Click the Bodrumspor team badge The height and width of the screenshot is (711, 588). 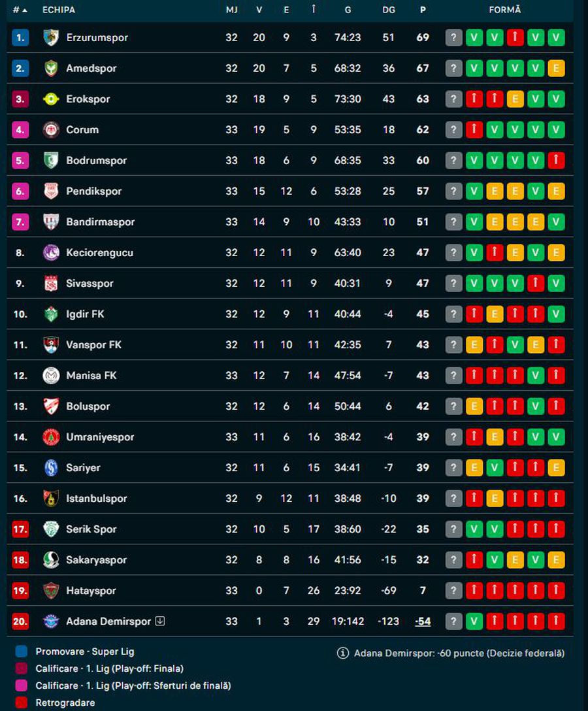click(x=51, y=161)
